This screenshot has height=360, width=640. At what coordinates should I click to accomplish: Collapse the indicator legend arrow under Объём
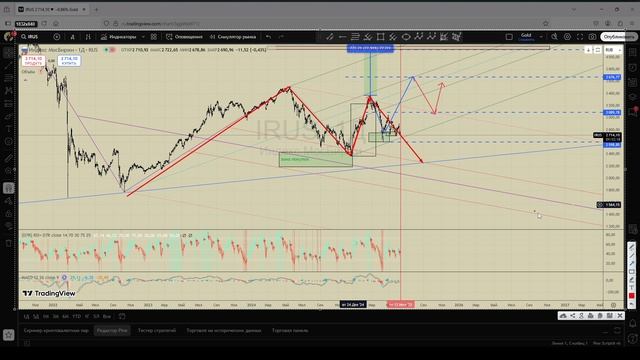point(26,80)
